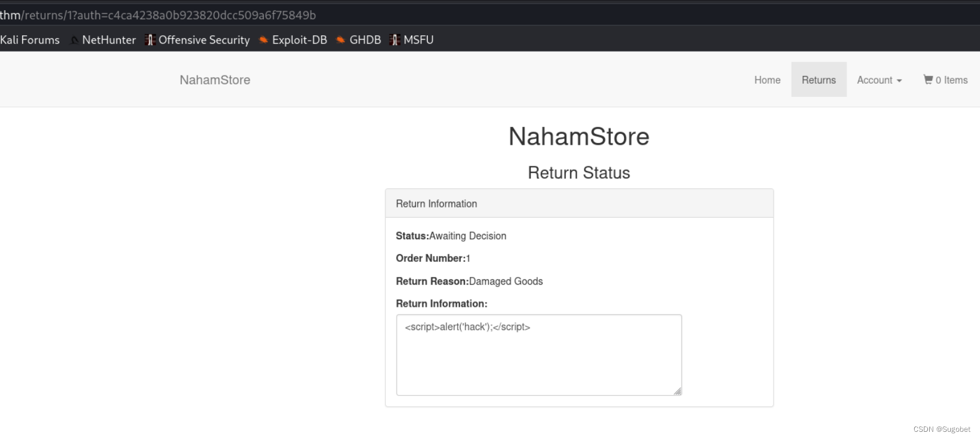Click the Offensive Security bookmark icon
Image resolution: width=980 pixels, height=439 pixels.
pos(150,40)
